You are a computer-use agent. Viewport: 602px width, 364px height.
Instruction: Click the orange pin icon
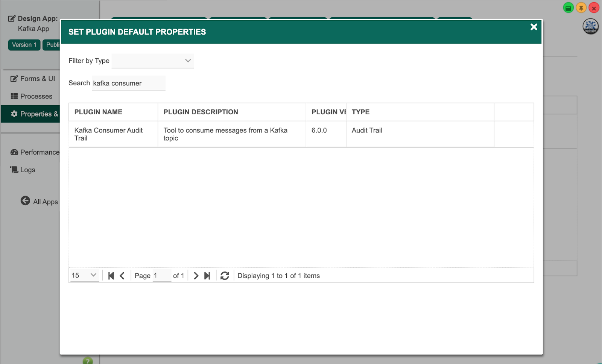pyautogui.click(x=581, y=8)
